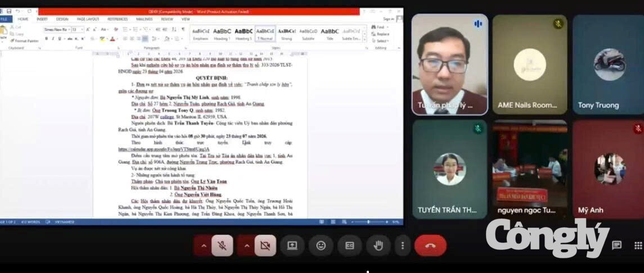Open the chat panel icon
This screenshot has height=273, width=644.
pos(616,245)
